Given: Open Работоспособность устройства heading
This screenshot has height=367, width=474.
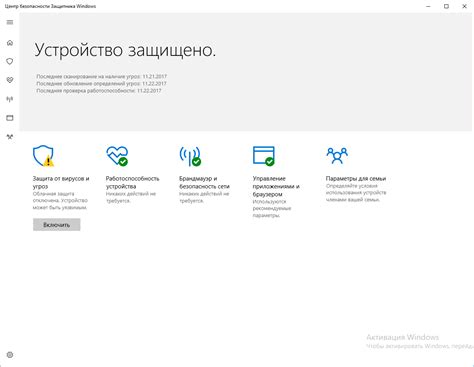Looking at the screenshot, I should click(x=133, y=182).
